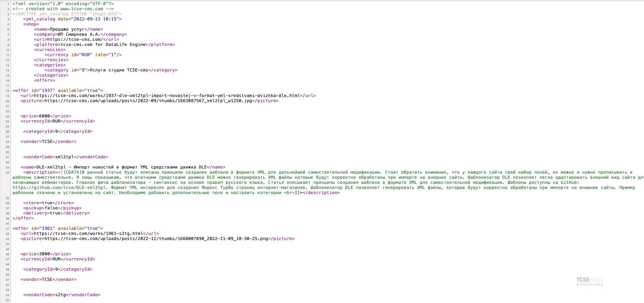644x303 pixels.
Task: Click the currencyId line under price 6000
Action: coord(58,121)
